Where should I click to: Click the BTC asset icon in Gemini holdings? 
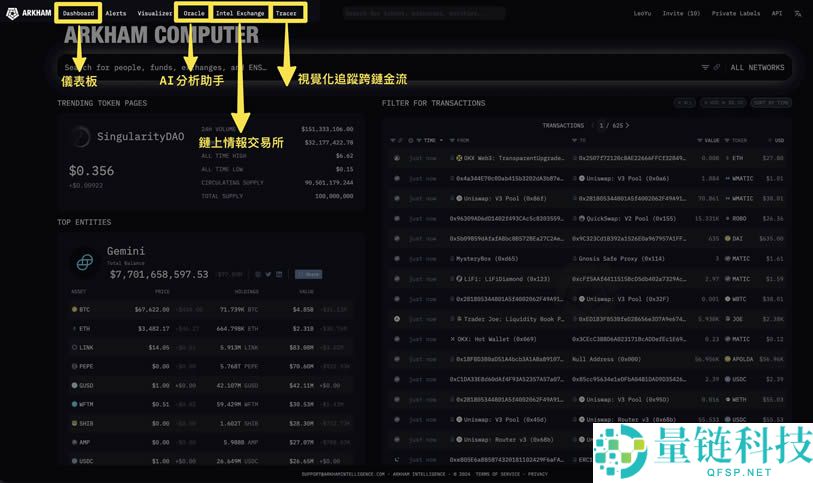[x=74, y=310]
